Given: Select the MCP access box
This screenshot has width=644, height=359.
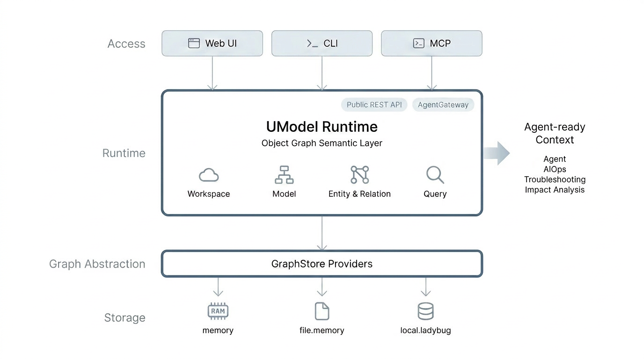Looking at the screenshot, I should 432,43.
